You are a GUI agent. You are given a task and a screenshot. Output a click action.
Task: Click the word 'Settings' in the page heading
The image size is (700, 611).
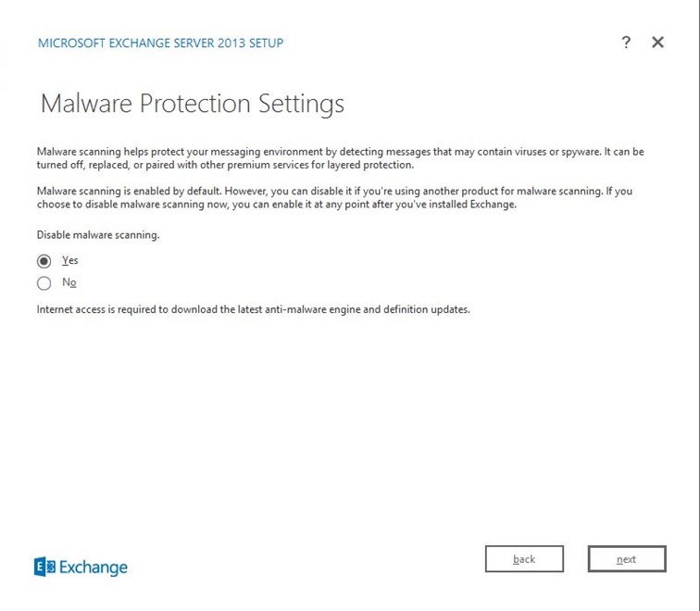tap(305, 103)
